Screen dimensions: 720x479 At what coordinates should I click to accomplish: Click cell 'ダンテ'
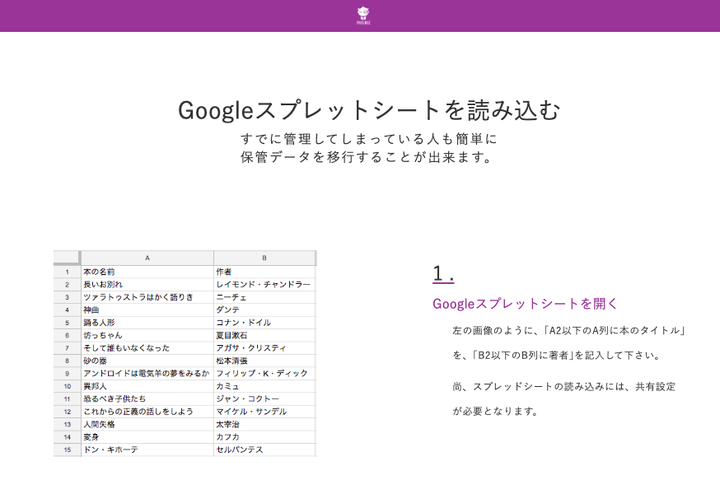coord(264,310)
